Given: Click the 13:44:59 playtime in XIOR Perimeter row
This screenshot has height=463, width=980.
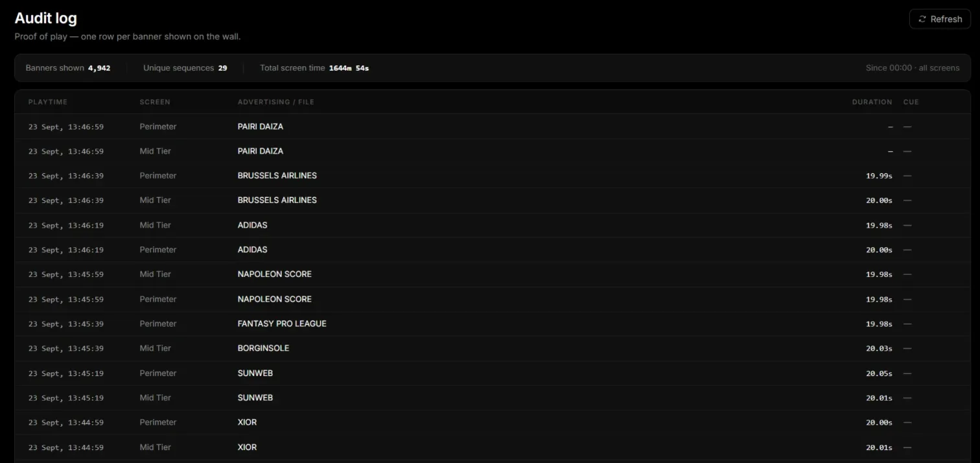Looking at the screenshot, I should click(x=66, y=422).
